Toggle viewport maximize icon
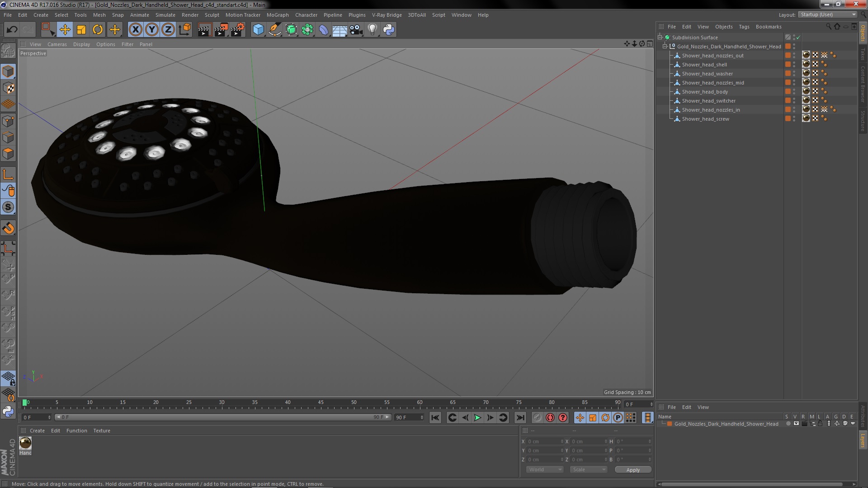This screenshot has height=488, width=868. 650,44
